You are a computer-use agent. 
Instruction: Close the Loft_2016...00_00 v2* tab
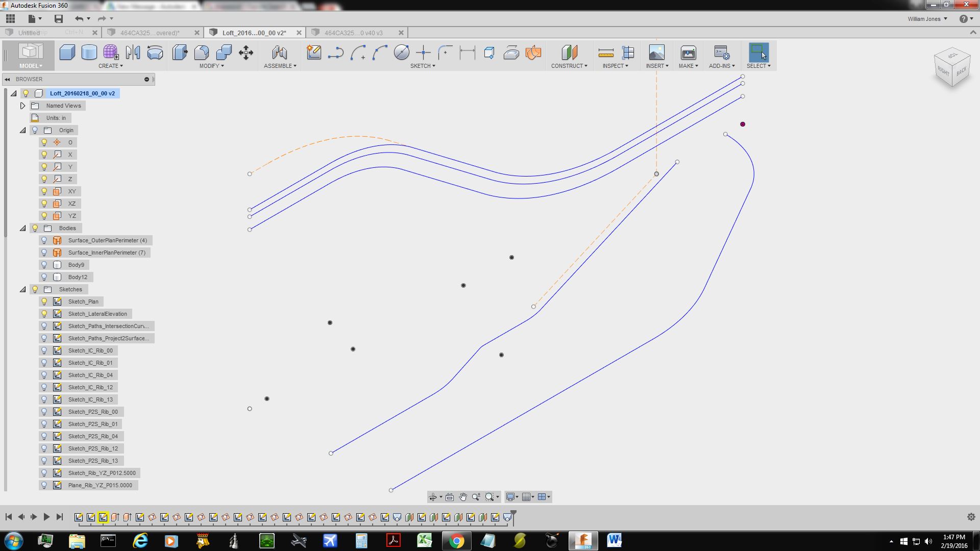(299, 33)
